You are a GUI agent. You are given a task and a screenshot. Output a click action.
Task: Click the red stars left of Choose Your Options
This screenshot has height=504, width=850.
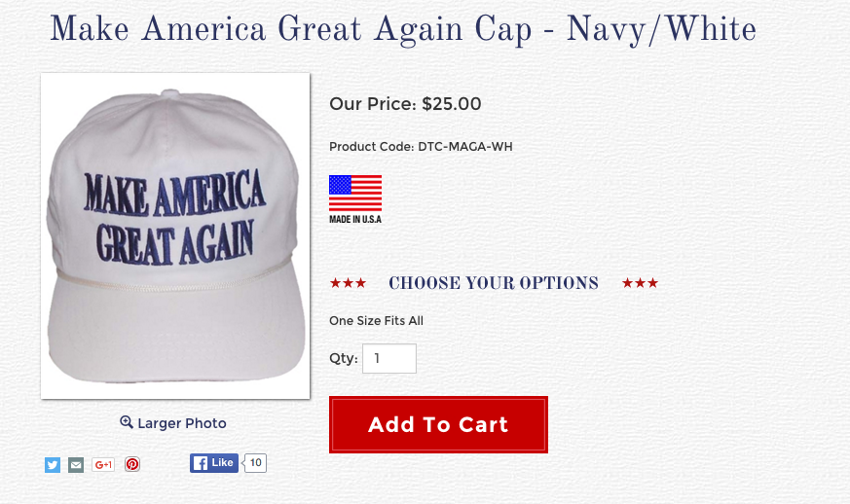pyautogui.click(x=348, y=283)
